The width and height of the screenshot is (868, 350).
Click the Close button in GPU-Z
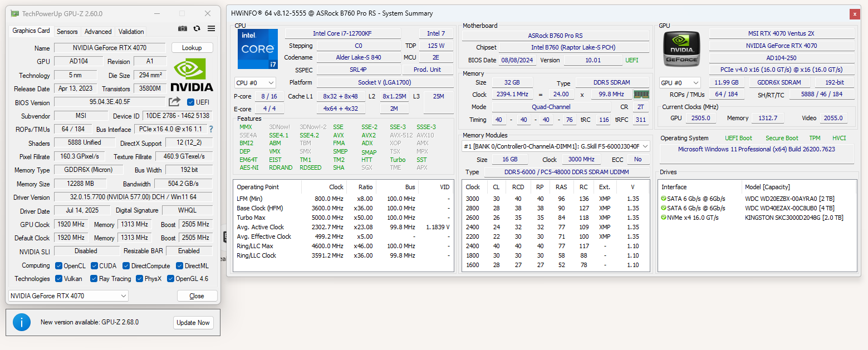tap(197, 296)
